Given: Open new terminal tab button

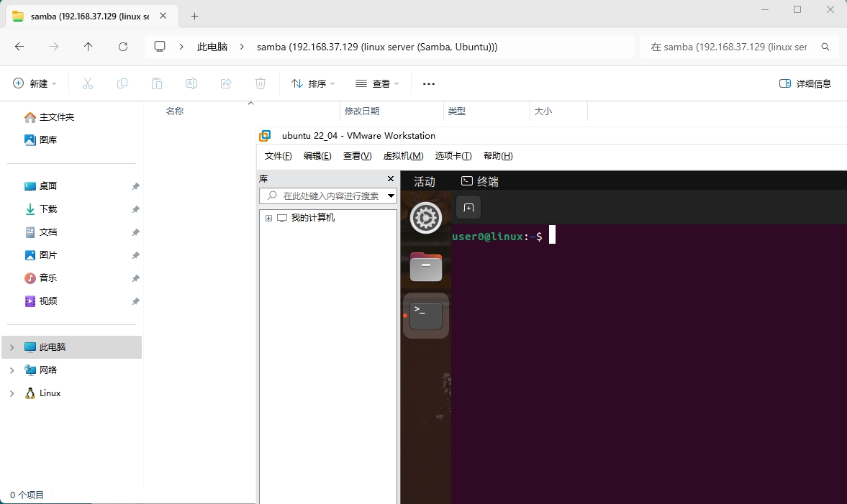Looking at the screenshot, I should (x=468, y=208).
